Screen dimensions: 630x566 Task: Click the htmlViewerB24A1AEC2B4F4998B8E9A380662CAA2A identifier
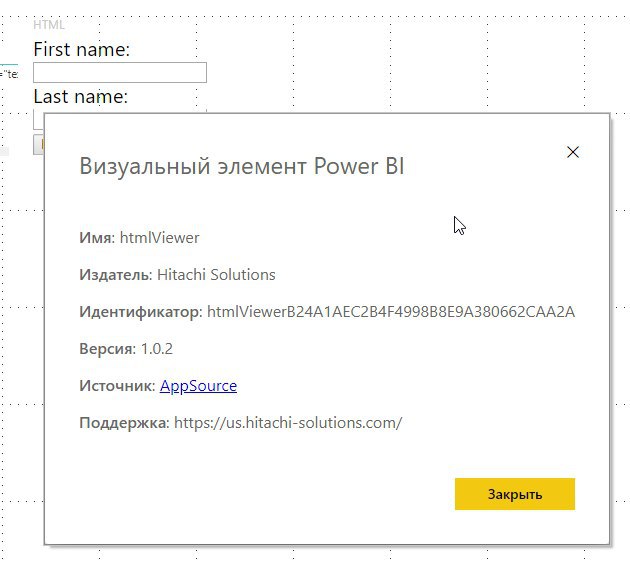[391, 312]
